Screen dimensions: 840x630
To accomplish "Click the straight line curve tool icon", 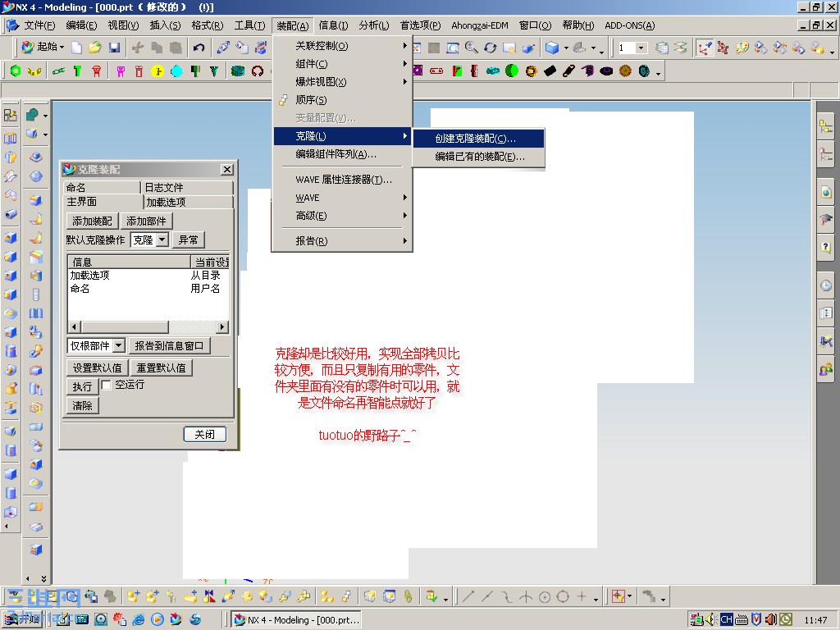I will [x=468, y=596].
